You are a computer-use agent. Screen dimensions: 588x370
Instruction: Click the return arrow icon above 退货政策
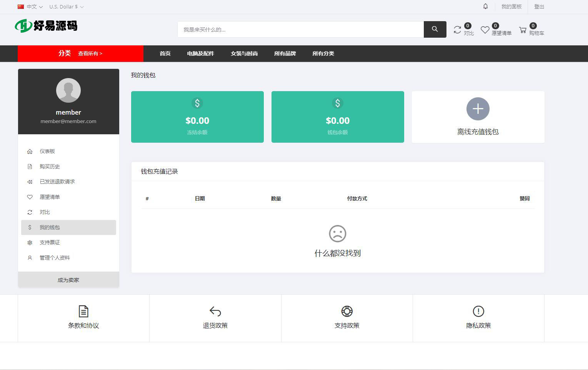point(215,311)
